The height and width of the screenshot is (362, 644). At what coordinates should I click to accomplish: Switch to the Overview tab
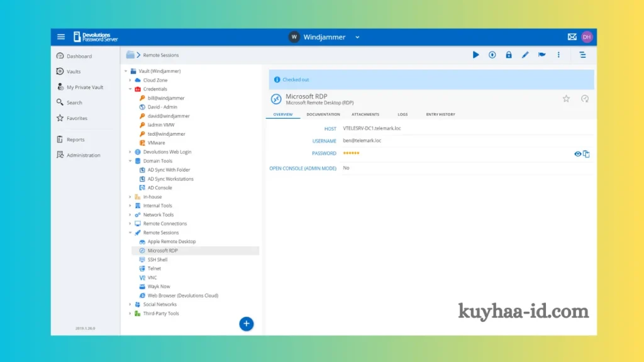click(283, 114)
